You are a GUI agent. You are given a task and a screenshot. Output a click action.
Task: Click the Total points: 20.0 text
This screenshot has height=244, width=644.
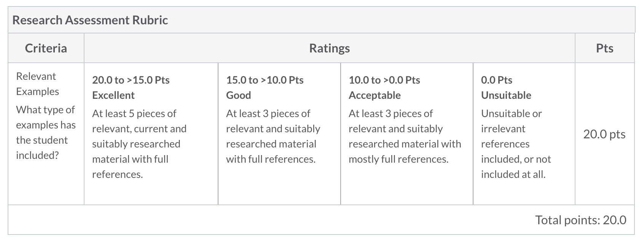[581, 220]
